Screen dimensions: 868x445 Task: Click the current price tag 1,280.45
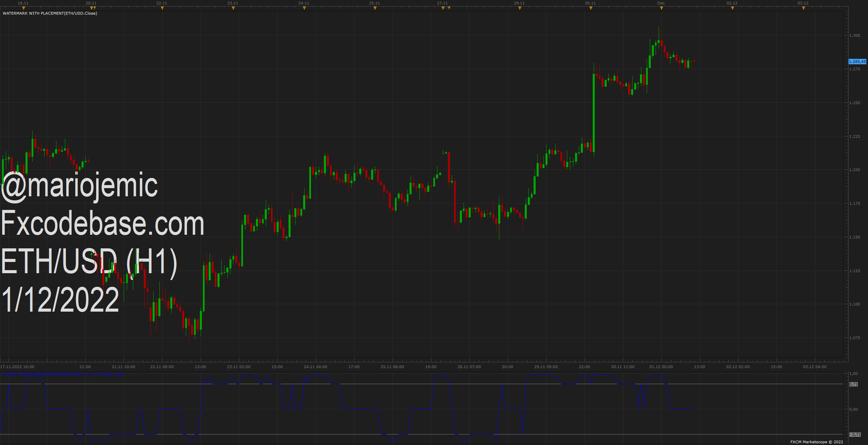[x=857, y=62]
